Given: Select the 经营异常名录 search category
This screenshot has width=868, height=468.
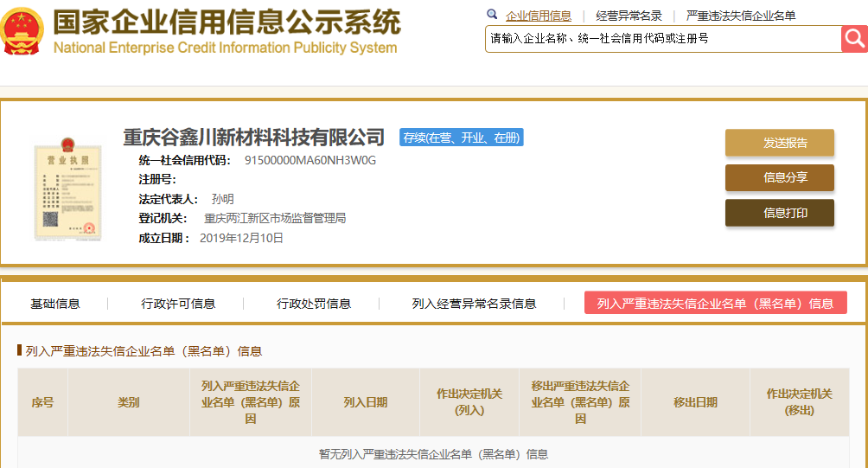Looking at the screenshot, I should point(629,16).
